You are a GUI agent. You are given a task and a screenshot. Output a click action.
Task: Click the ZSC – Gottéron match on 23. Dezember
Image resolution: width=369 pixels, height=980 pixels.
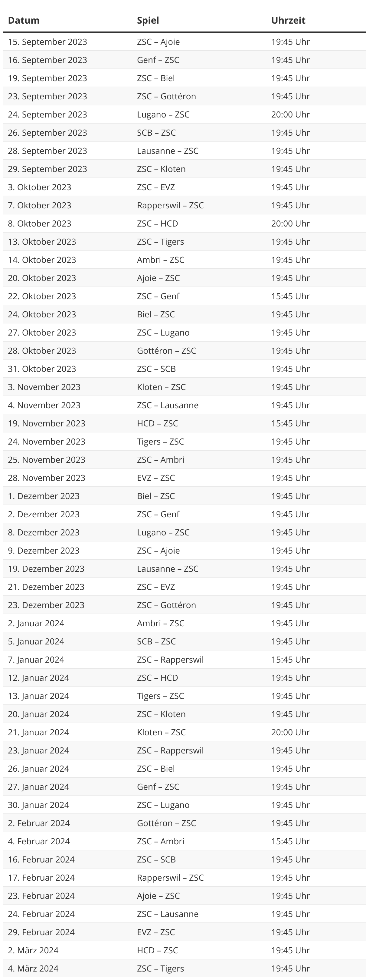[x=166, y=605]
